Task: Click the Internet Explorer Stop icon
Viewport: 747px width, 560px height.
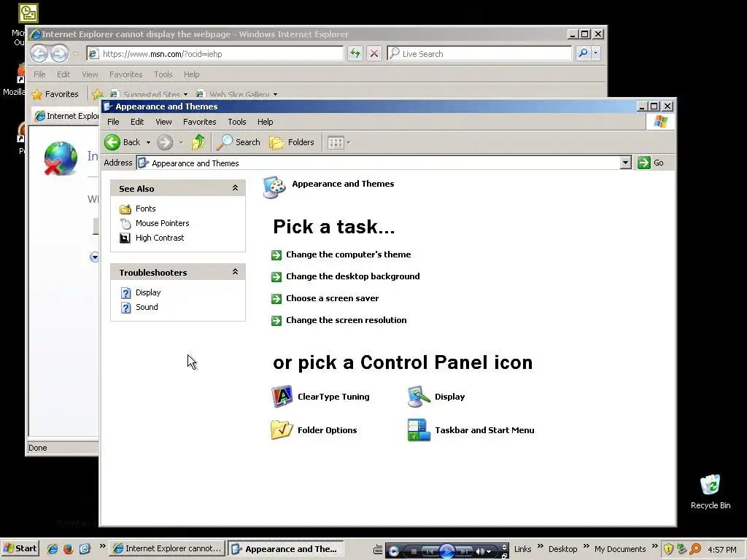Action: click(x=374, y=53)
